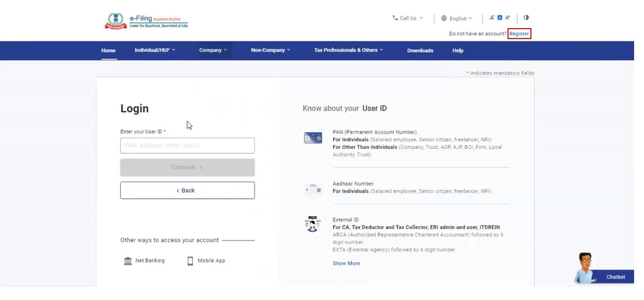Go to the Downloads menu item
The height and width of the screenshot is (300, 644).
click(420, 51)
